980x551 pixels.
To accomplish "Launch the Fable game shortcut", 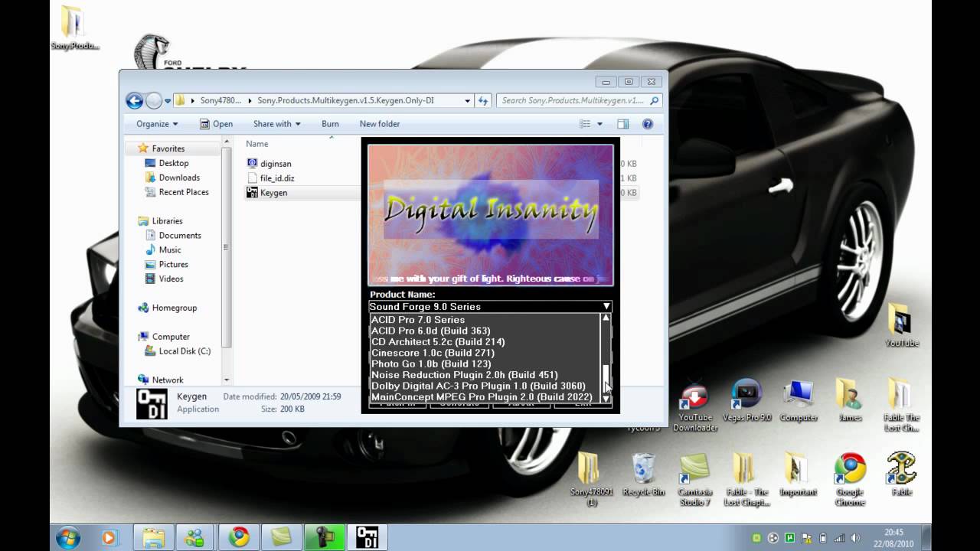I will pyautogui.click(x=901, y=474).
